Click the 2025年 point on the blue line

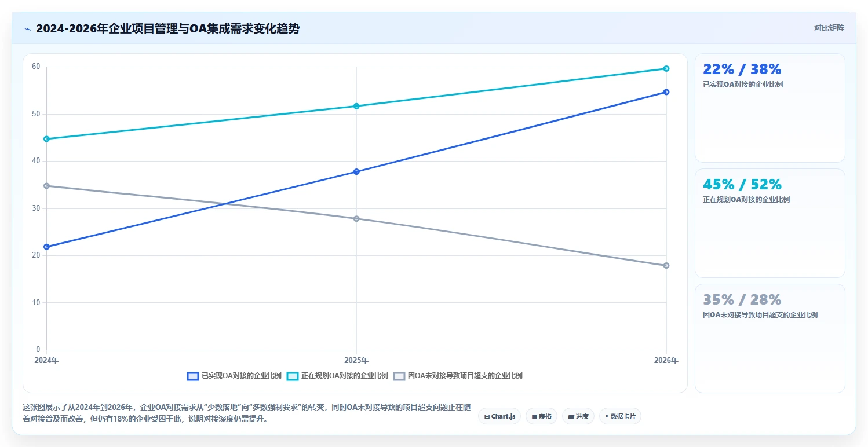(356, 171)
